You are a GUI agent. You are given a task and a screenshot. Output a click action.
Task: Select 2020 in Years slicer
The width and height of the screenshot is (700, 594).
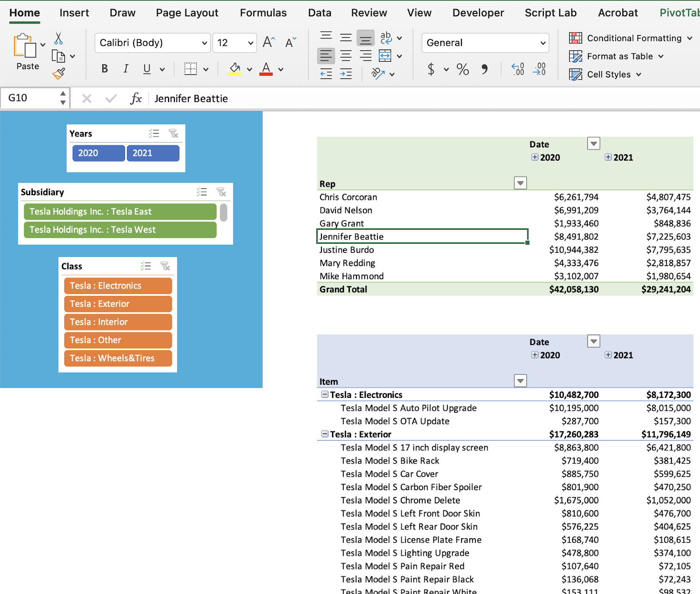click(98, 153)
